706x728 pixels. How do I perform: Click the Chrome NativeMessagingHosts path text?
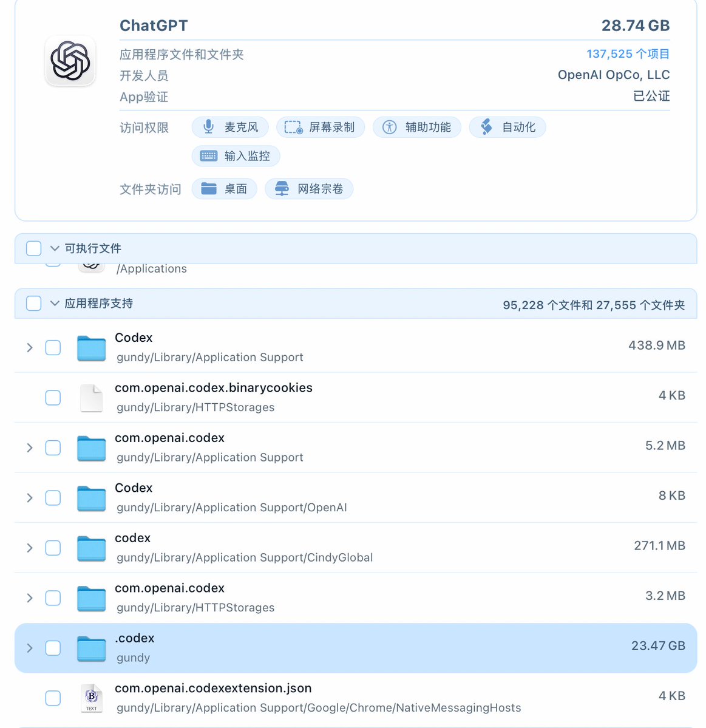coord(319,708)
